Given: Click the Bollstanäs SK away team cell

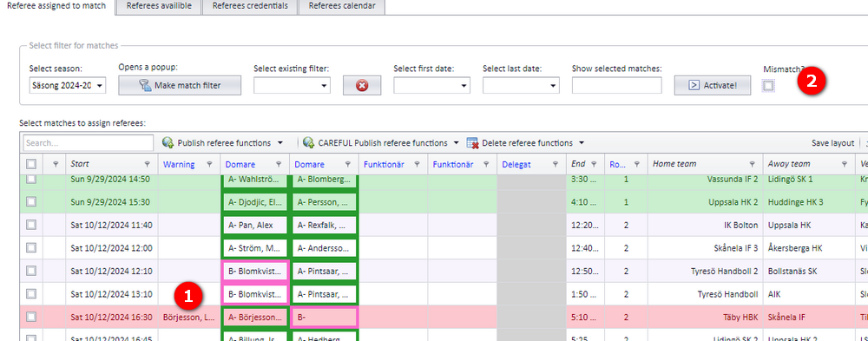Looking at the screenshot, I should (809, 272).
